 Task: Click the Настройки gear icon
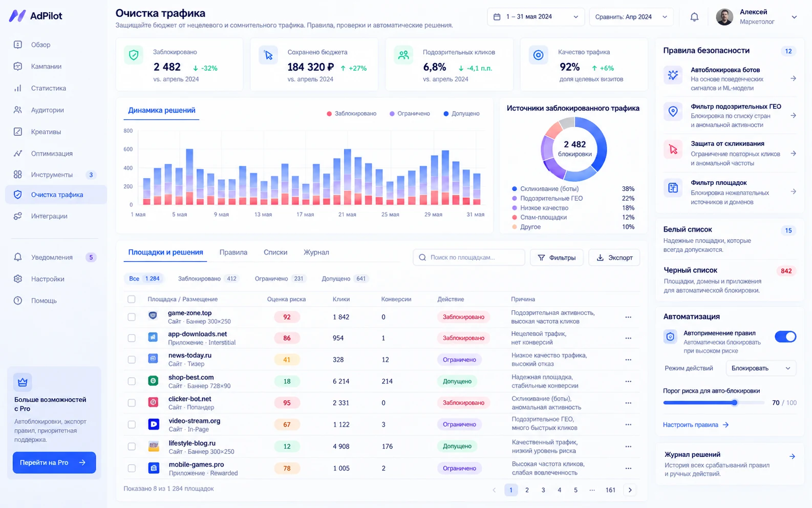click(18, 279)
